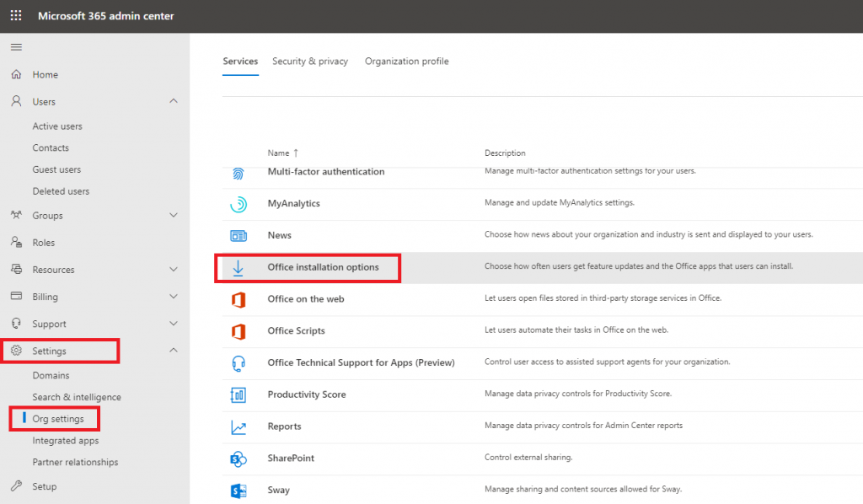Switch to Security & privacy tab
Image resolution: width=863 pixels, height=504 pixels.
pyautogui.click(x=310, y=61)
